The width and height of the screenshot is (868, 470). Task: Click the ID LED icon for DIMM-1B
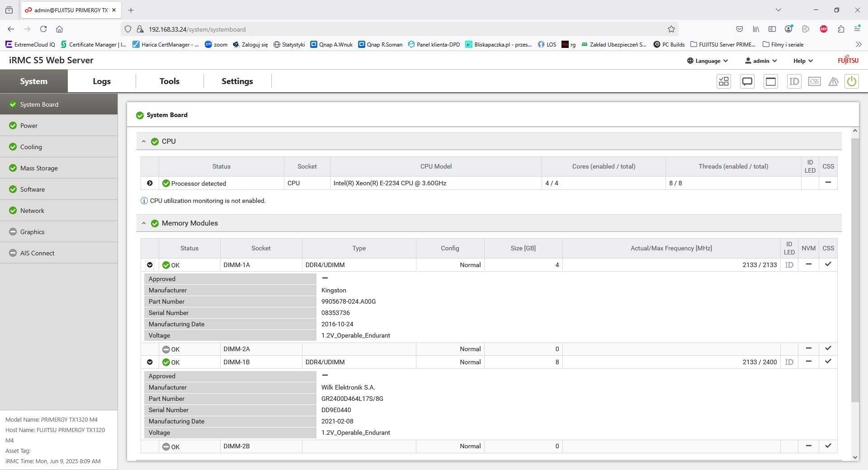point(789,362)
